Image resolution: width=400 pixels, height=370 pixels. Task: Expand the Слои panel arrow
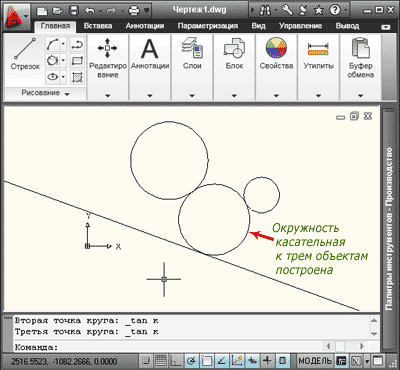click(x=192, y=96)
